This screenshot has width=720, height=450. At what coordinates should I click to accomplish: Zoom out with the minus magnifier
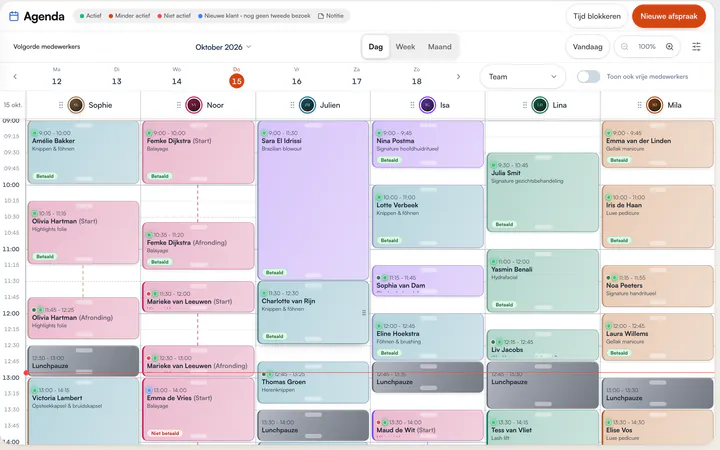tap(624, 46)
